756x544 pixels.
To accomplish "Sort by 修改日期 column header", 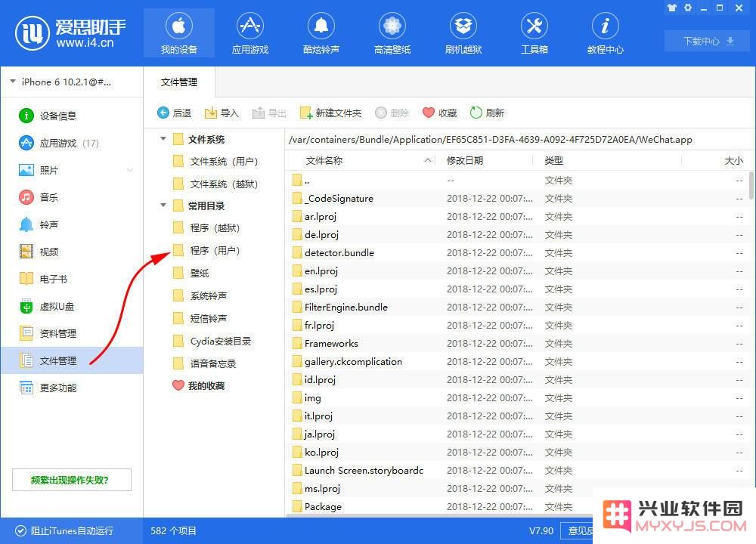I will (484, 161).
